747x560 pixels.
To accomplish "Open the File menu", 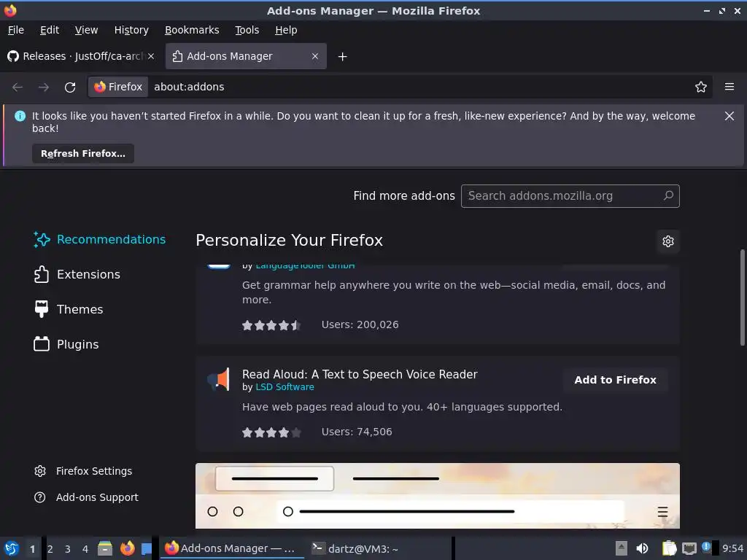I will (16, 30).
